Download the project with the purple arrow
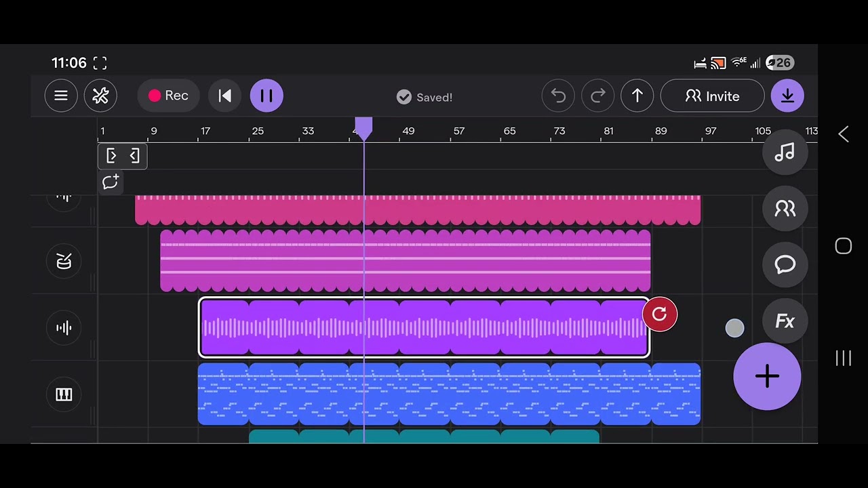 pyautogui.click(x=787, y=96)
